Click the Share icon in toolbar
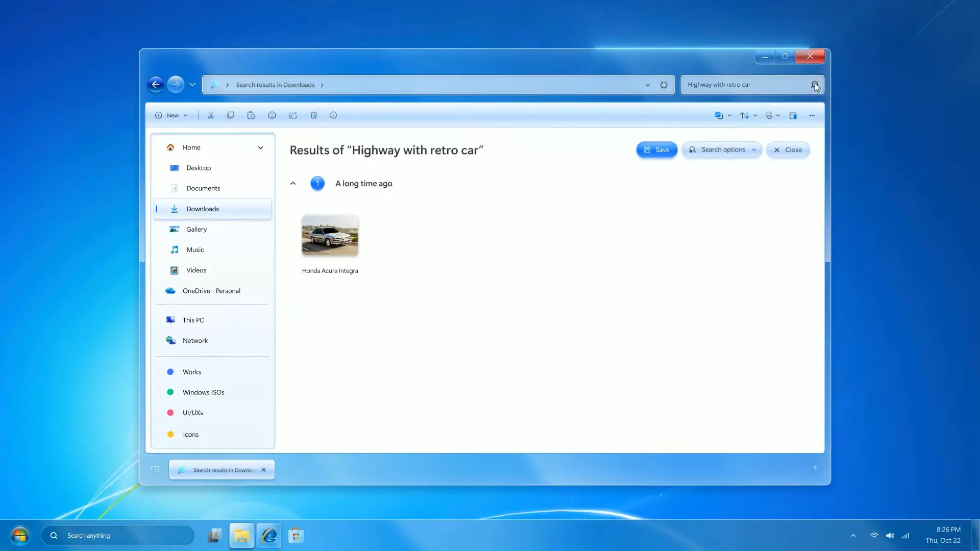The width and height of the screenshot is (980, 551). pyautogui.click(x=293, y=115)
